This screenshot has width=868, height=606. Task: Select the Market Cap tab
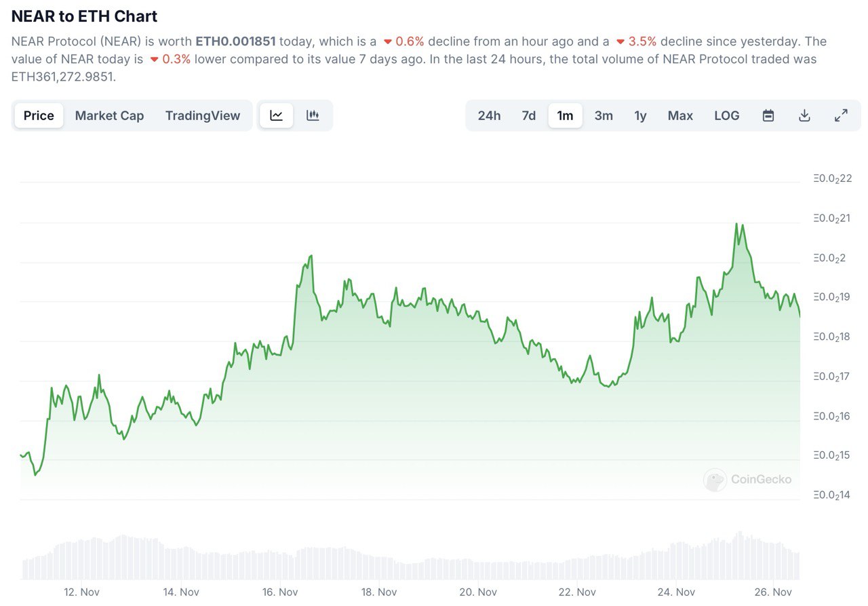pos(109,115)
